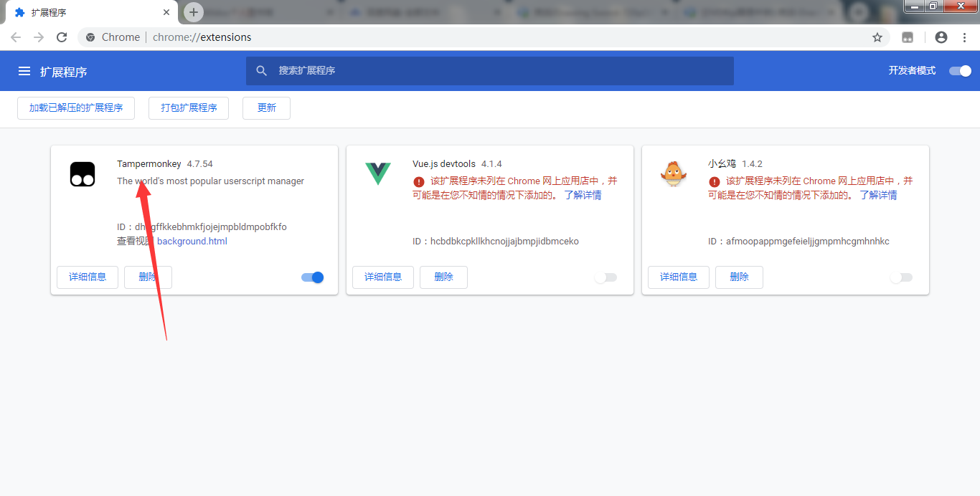Open 详细信息 for Vue.js devtools
Screen dimensions: 980x496
tap(383, 277)
